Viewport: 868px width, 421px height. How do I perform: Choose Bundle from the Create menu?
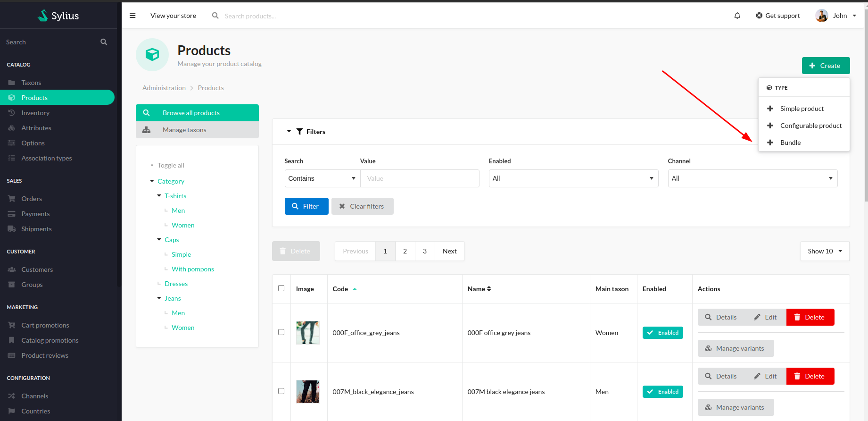click(x=790, y=143)
